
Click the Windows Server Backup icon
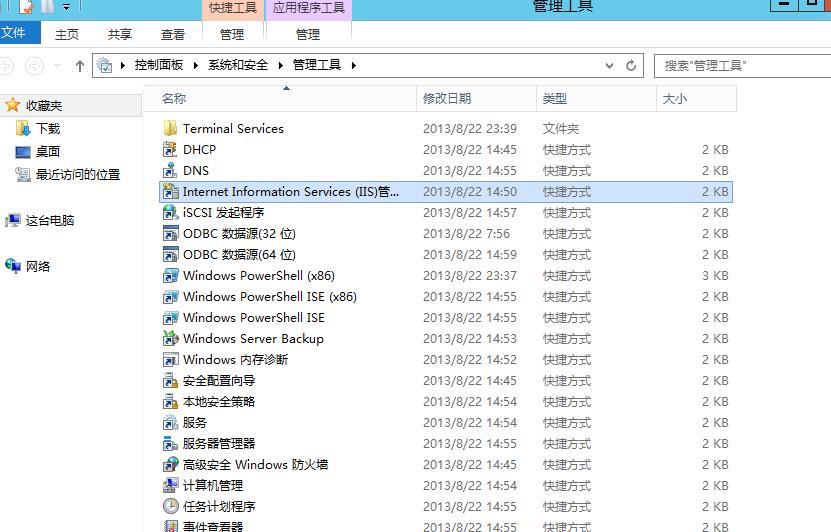[x=170, y=339]
